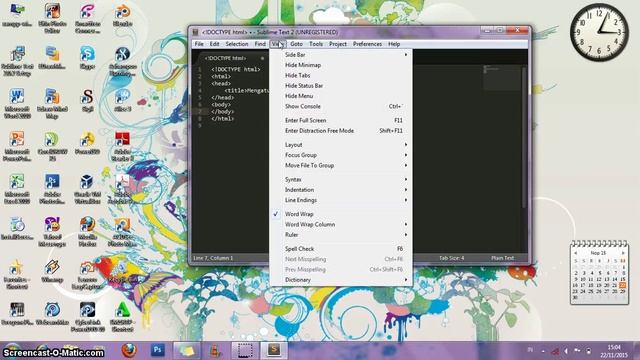
Task: Click the dashed-selection icon in the taskbar
Action: click(245, 350)
